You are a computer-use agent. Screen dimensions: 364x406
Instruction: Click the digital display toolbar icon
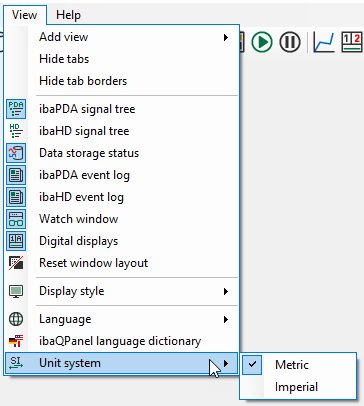(x=352, y=42)
